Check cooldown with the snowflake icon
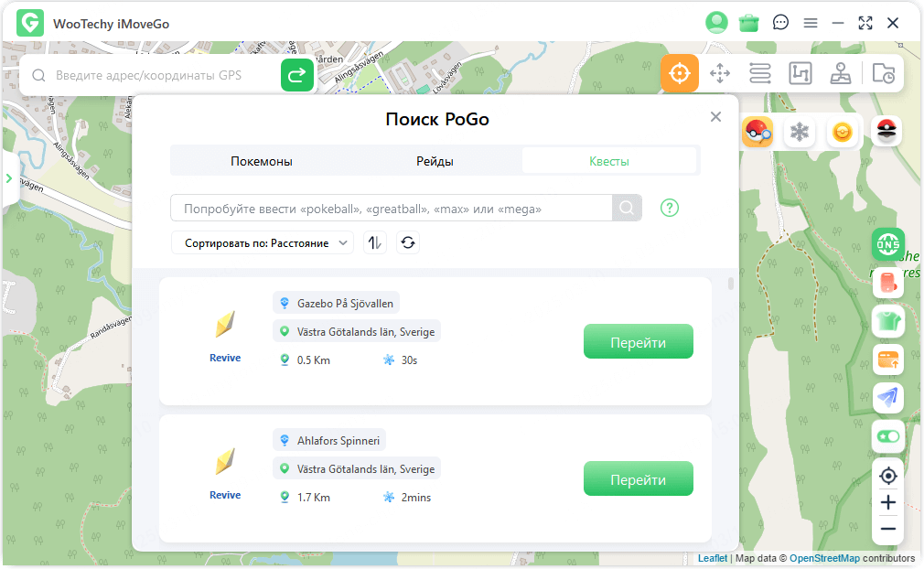 (799, 131)
